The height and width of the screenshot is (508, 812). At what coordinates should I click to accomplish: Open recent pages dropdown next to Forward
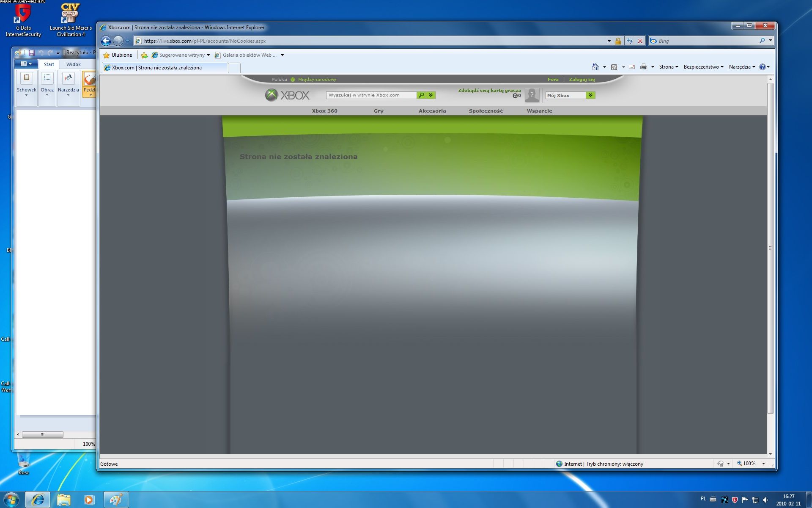pos(127,41)
